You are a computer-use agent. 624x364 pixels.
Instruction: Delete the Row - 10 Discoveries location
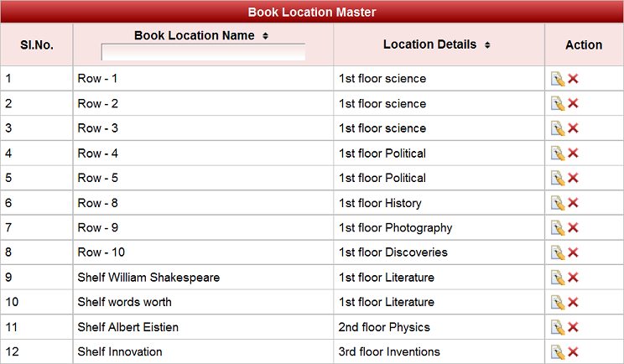coord(574,252)
